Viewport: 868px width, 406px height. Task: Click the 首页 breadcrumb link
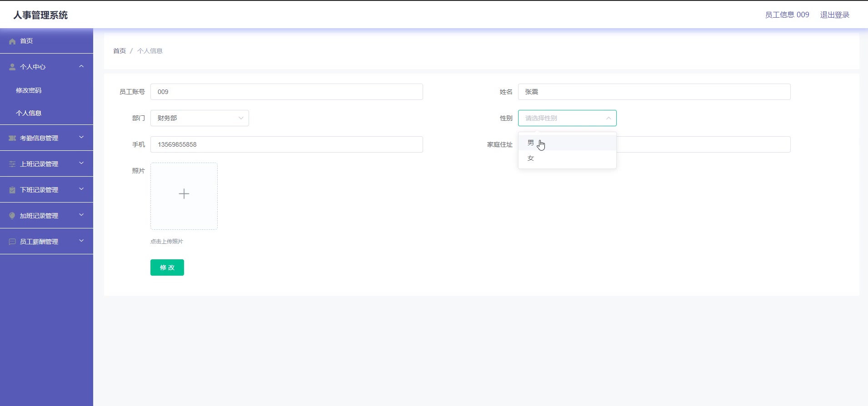click(x=120, y=51)
